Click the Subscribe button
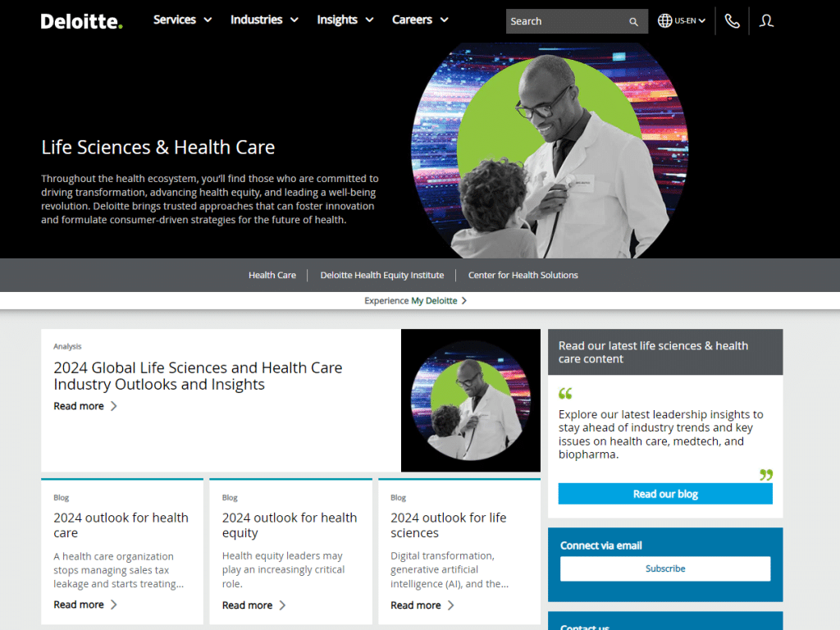Screen dimensions: 840x630 point(665,568)
